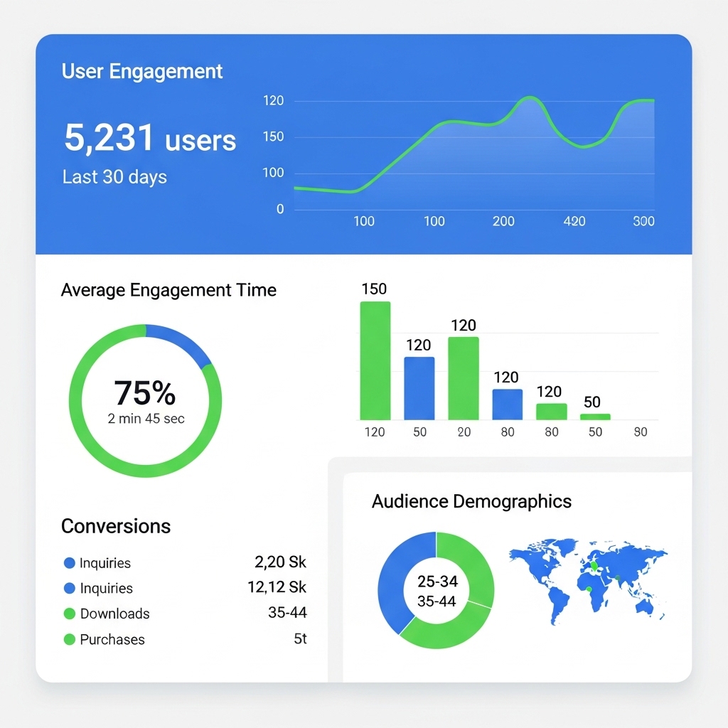Click the shortest green bar labeled 50
The height and width of the screenshot is (728, 728).
point(595,417)
